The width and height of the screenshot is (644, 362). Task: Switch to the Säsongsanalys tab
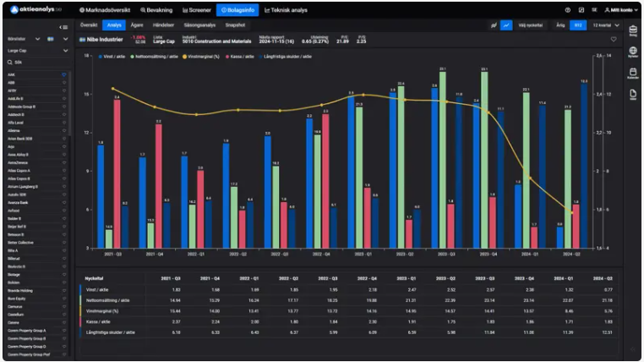click(x=200, y=25)
